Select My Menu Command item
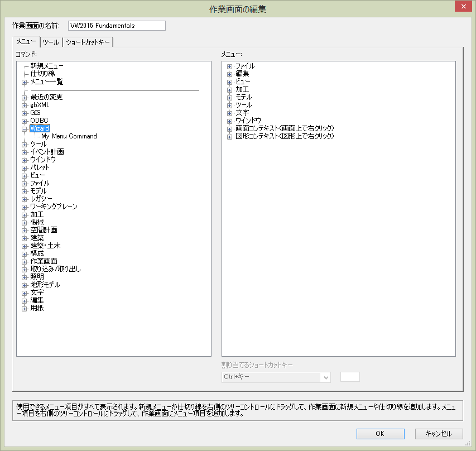Viewport: 476px width, 451px height. point(69,136)
